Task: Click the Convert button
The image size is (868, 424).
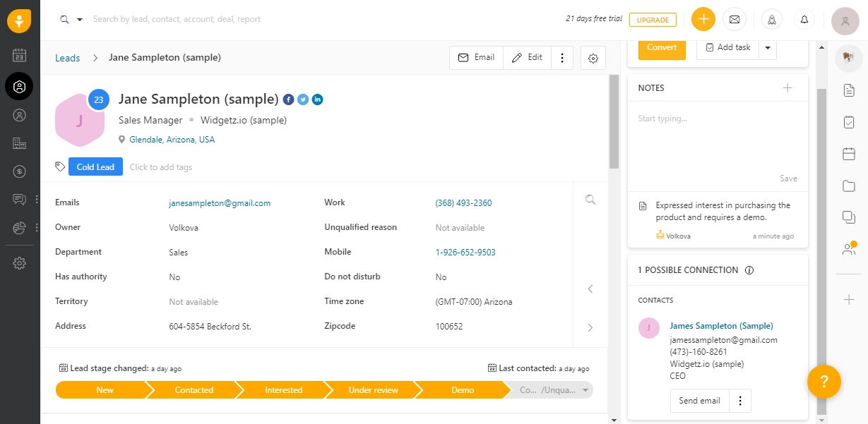Action: (661, 47)
